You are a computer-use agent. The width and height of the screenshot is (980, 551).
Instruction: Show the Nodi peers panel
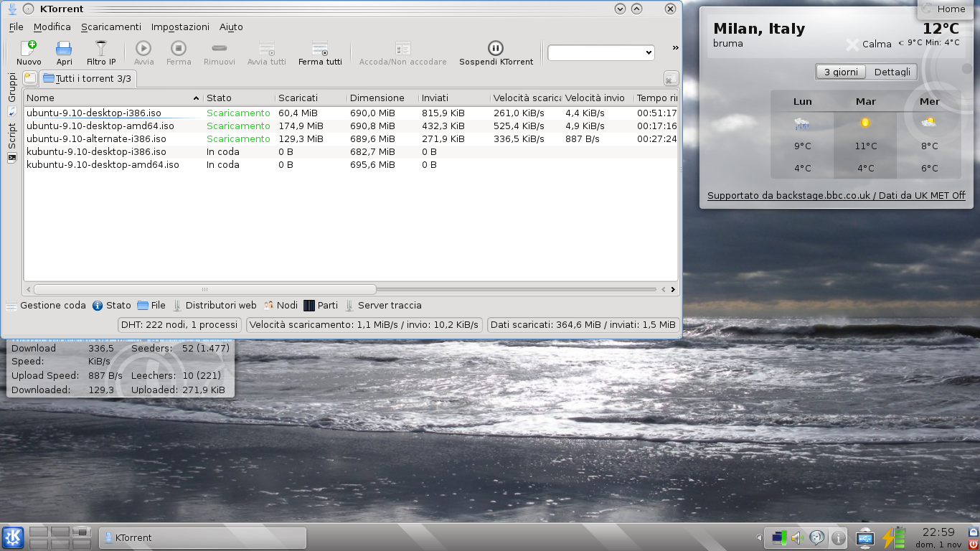point(281,306)
